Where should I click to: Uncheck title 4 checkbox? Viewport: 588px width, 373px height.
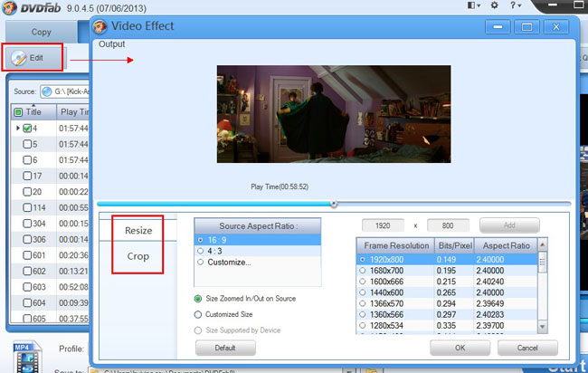tap(27, 129)
